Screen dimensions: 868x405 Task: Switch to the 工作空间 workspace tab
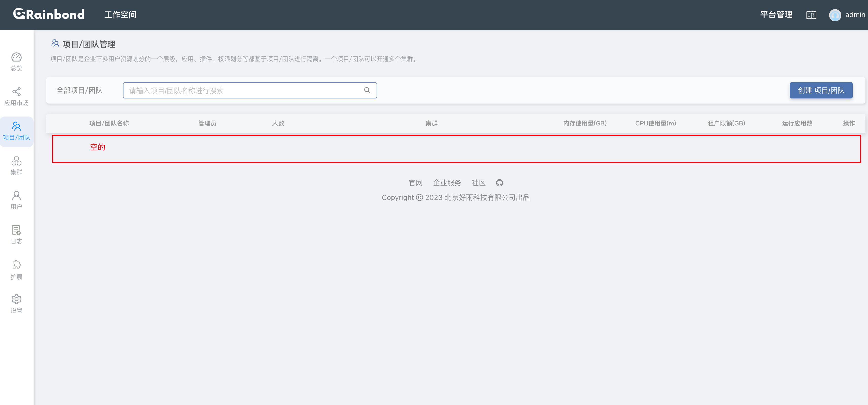[x=120, y=15]
